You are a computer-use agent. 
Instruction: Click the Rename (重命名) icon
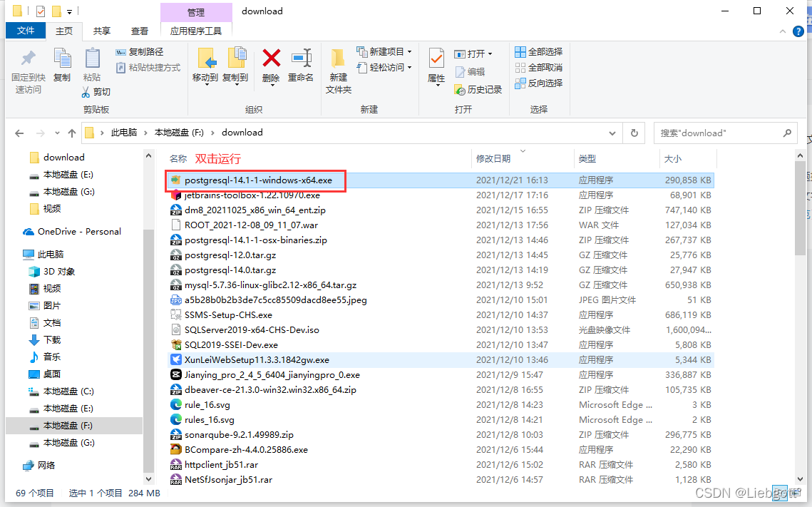click(301, 58)
